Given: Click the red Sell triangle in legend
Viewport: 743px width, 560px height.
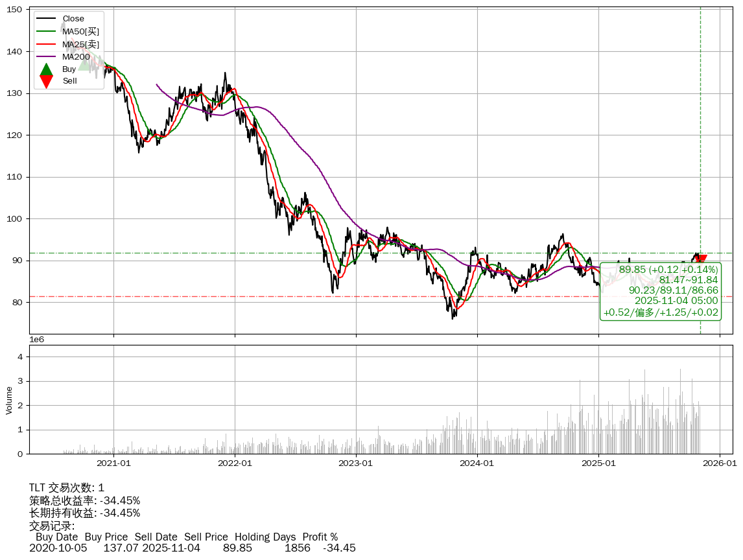Looking at the screenshot, I should point(46,81).
